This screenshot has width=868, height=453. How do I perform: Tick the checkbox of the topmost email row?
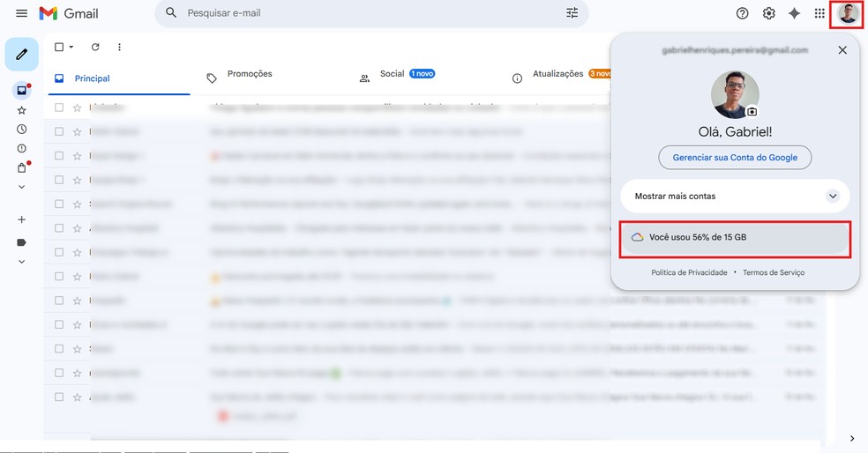(x=59, y=108)
